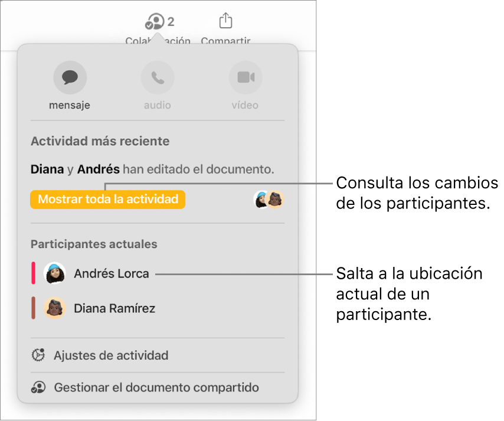Click Andrés Lorca's avatar
504x421 pixels.
55,273
